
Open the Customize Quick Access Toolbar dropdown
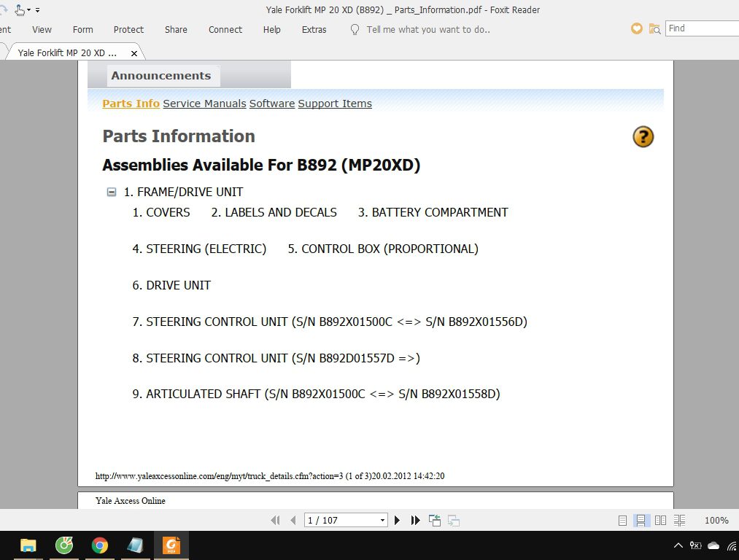37,10
